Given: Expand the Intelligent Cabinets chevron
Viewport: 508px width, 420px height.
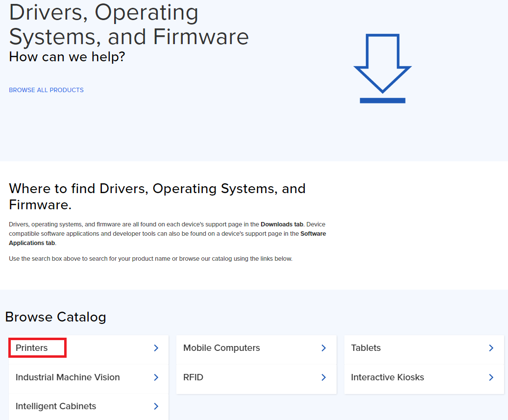Looking at the screenshot, I should [156, 406].
